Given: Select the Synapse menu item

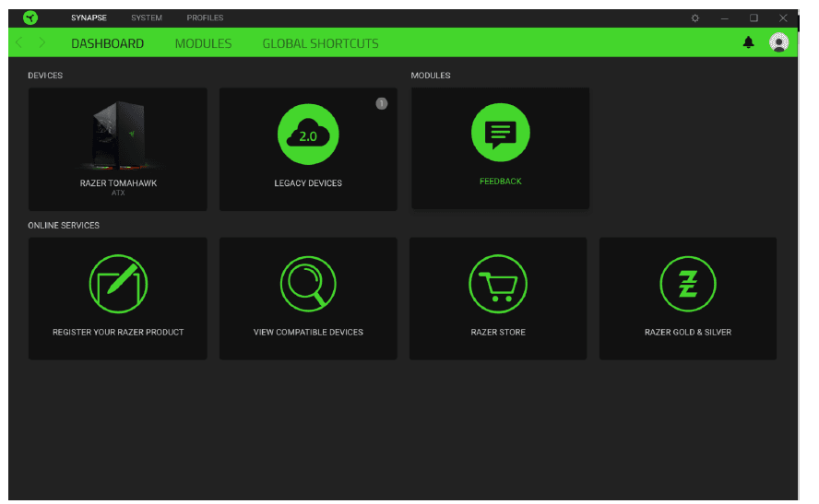Looking at the screenshot, I should coord(89,18).
